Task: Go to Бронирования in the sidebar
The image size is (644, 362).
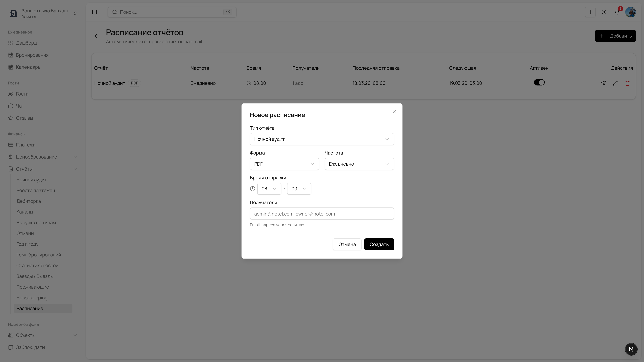Action: (x=32, y=55)
